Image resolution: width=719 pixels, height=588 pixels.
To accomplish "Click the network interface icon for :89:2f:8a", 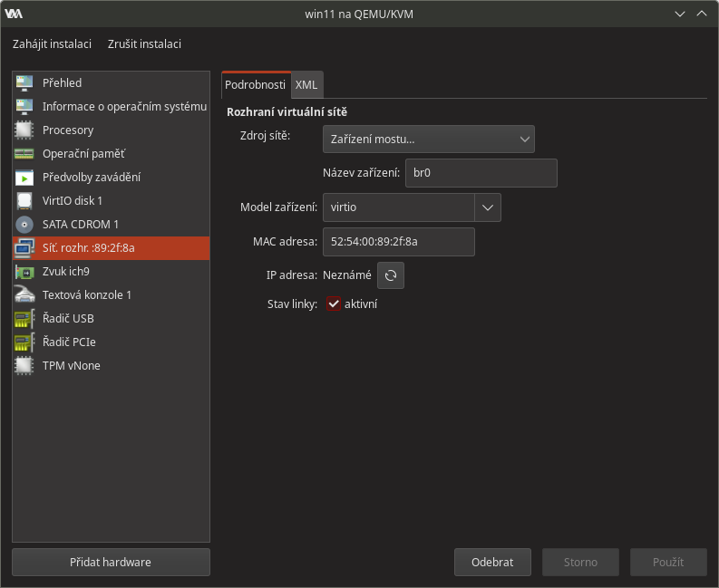I will pos(24,248).
